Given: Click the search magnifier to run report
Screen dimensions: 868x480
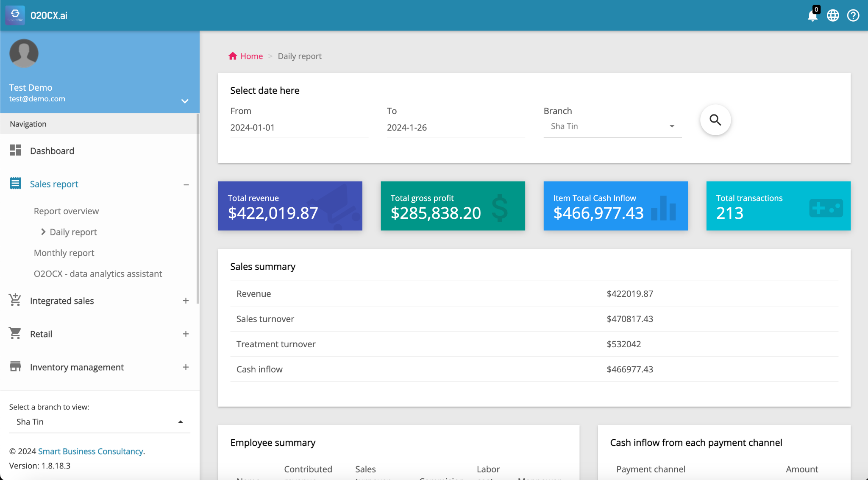Looking at the screenshot, I should (715, 120).
